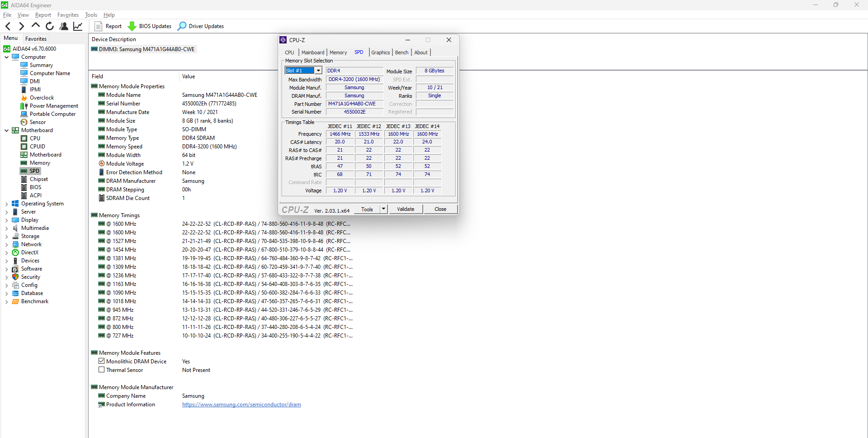Viewport: 868px width, 438px height.
Task: Minimize the CPU-Z window
Action: [408, 40]
